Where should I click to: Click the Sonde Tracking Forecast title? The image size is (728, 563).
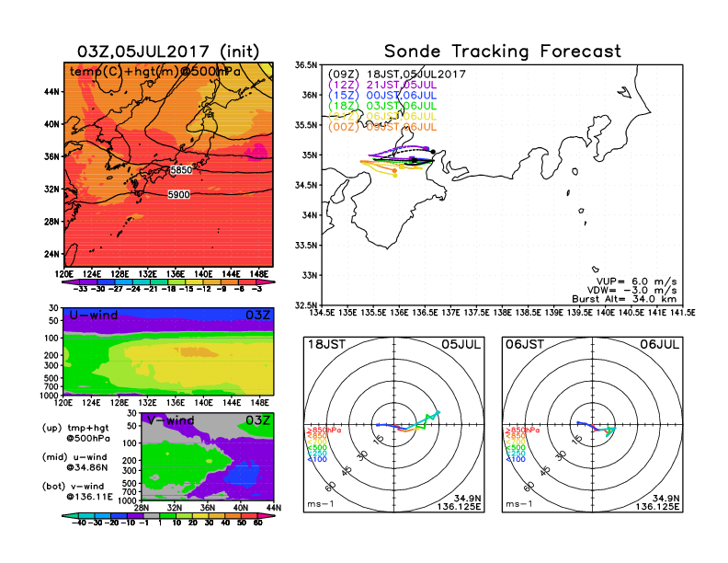(502, 52)
